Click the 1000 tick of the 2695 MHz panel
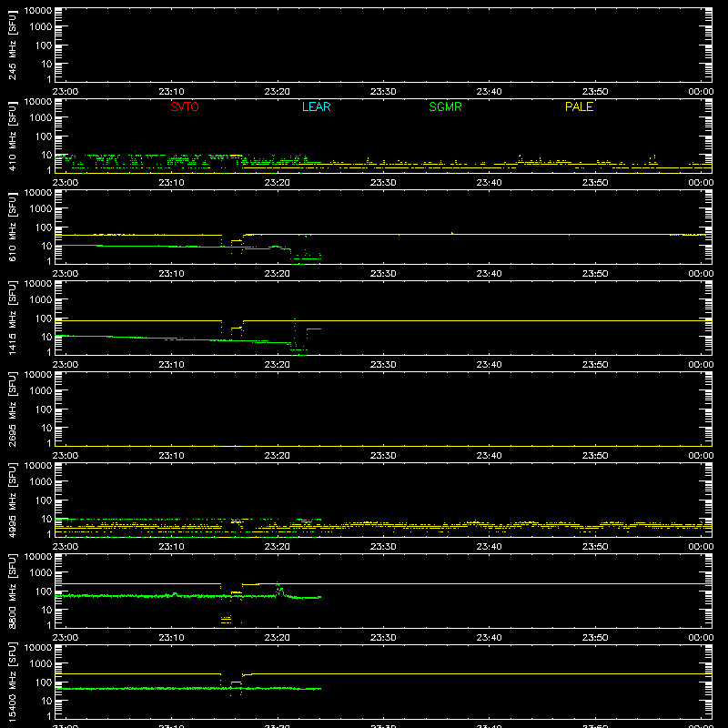 (x=41, y=391)
